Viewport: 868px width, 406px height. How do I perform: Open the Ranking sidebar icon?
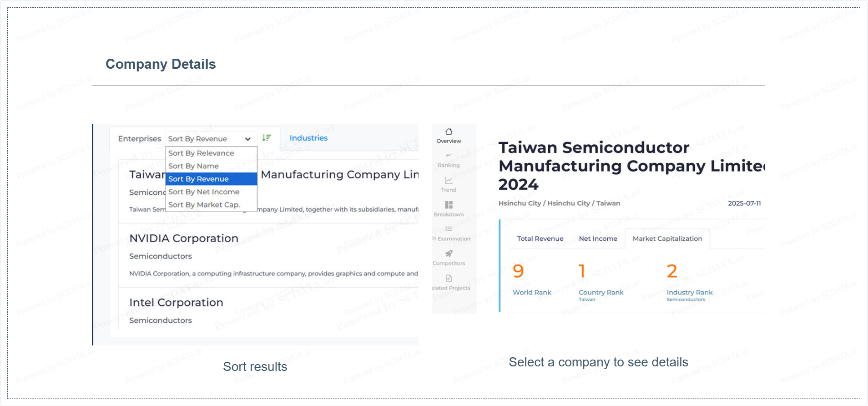[x=449, y=156]
